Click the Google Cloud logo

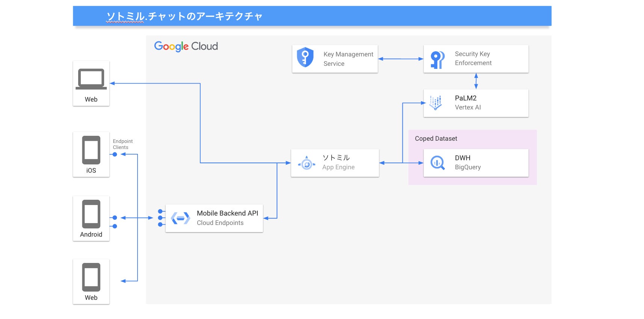point(186,46)
